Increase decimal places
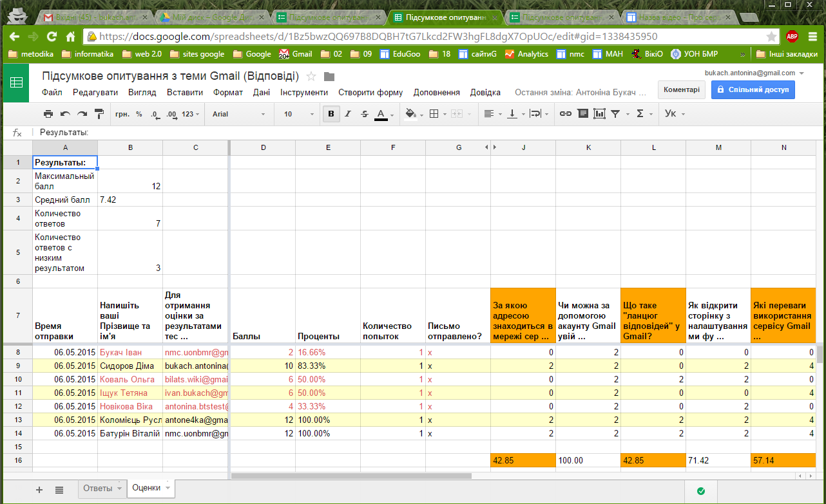826x504 pixels. [x=171, y=114]
